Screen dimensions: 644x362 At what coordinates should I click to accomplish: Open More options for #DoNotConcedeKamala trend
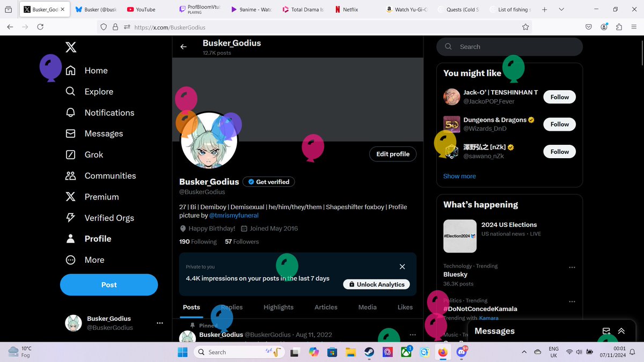pyautogui.click(x=572, y=301)
